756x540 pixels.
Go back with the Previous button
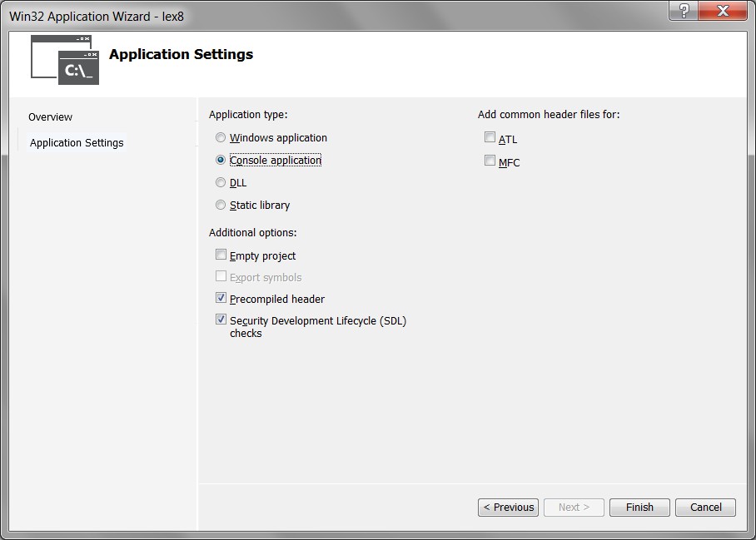508,508
